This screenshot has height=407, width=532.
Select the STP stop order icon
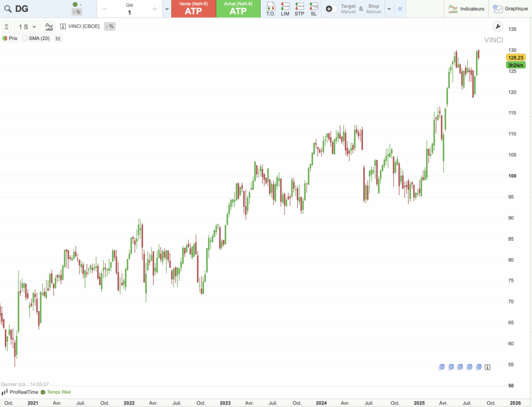tap(299, 9)
